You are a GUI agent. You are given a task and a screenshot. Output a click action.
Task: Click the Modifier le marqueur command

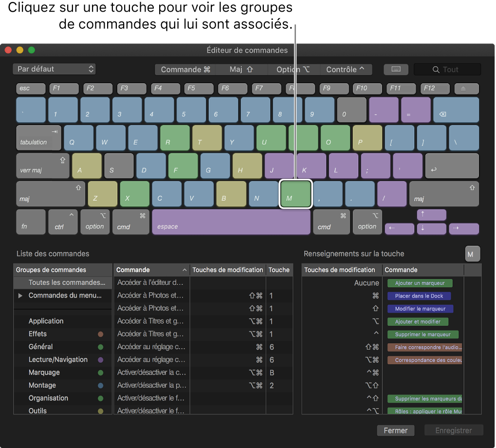click(x=420, y=309)
